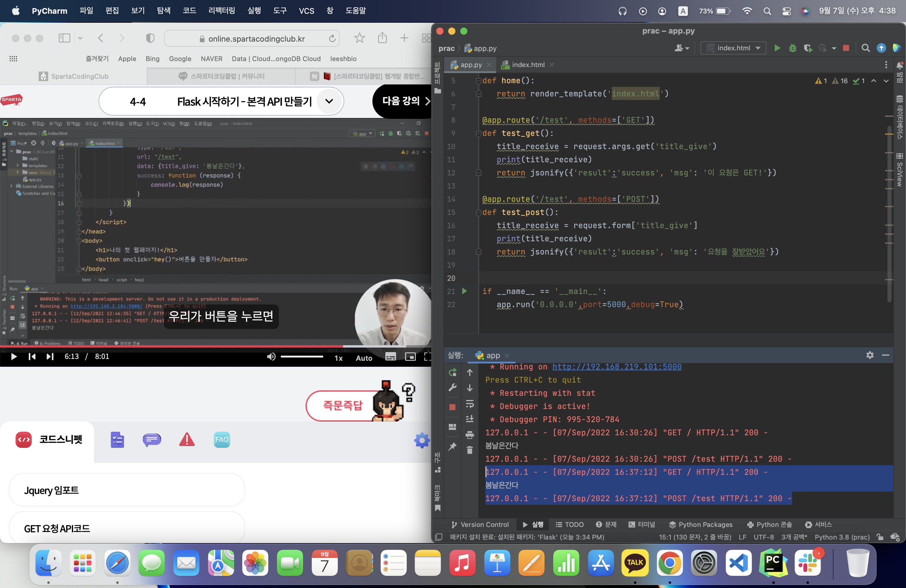Toggle picture-in-picture on video player

(410, 357)
